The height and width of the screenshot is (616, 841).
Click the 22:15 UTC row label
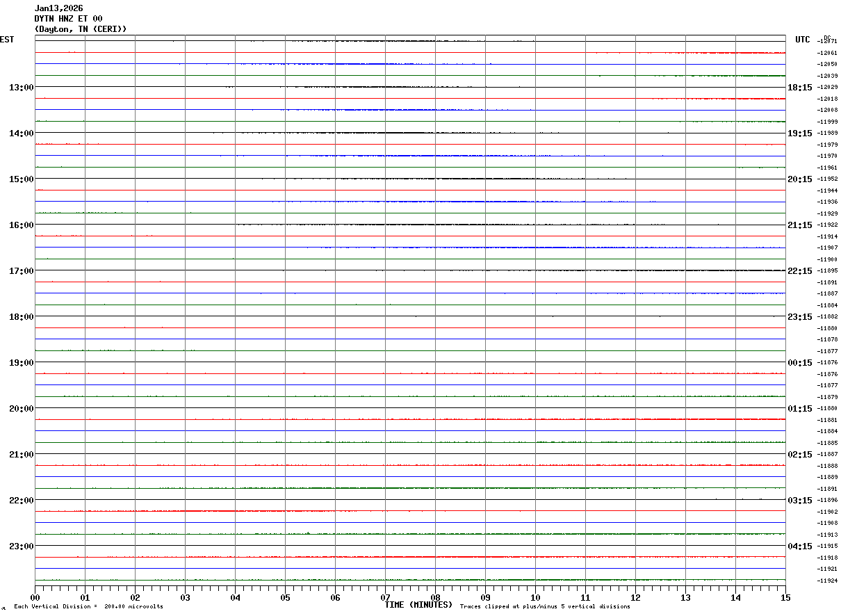tap(799, 271)
